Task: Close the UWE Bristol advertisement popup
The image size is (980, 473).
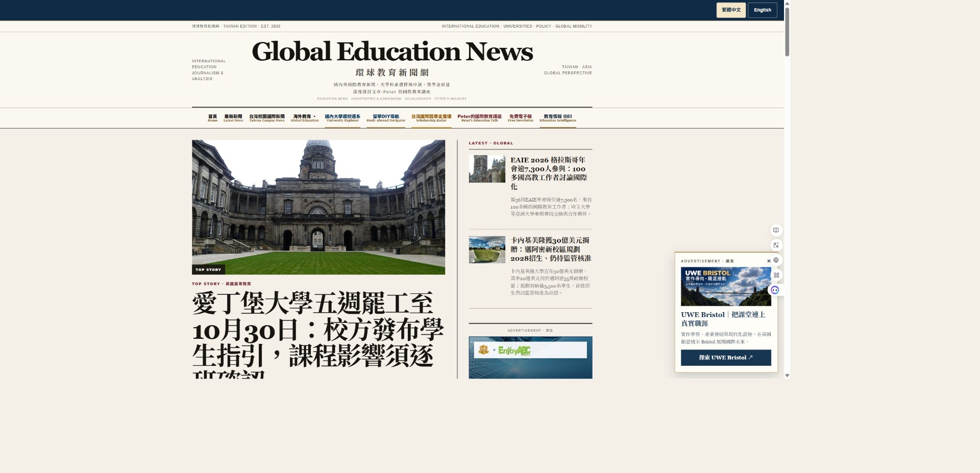Action: click(769, 261)
